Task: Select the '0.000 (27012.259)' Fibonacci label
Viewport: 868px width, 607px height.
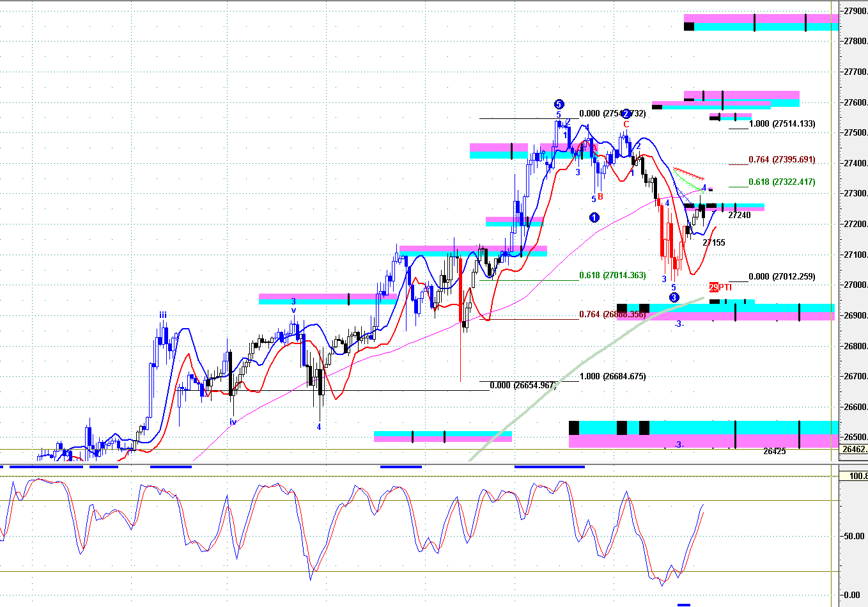Action: tap(782, 277)
